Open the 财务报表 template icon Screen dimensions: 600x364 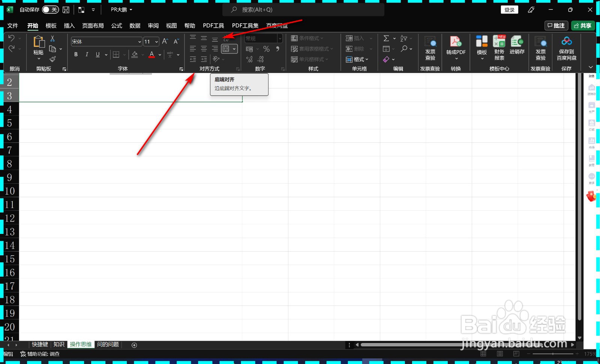pos(499,41)
